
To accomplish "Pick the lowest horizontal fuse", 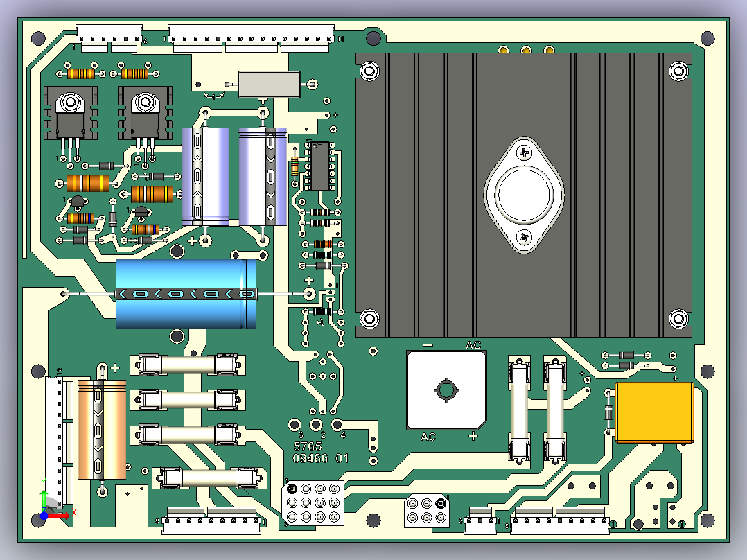I will click(209, 478).
